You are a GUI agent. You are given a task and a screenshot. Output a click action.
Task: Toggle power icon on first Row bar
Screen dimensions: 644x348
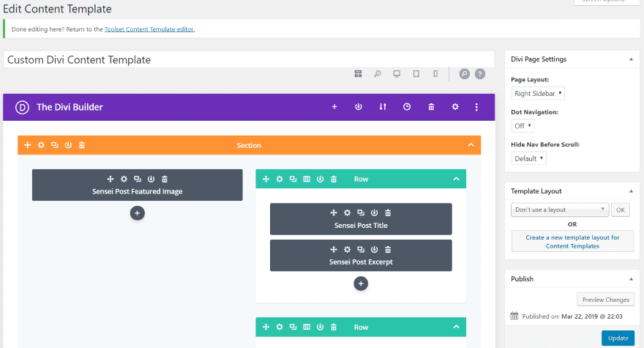point(320,179)
